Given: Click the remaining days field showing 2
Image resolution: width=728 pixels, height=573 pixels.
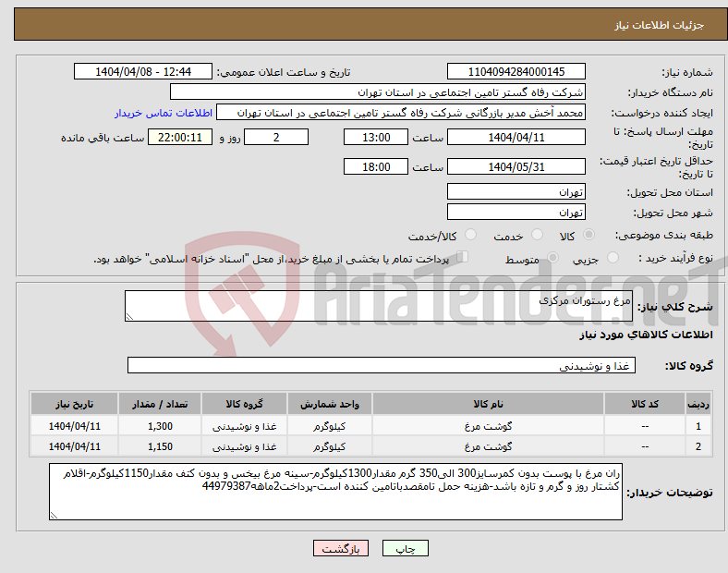Looking at the screenshot, I should pyautogui.click(x=276, y=137).
